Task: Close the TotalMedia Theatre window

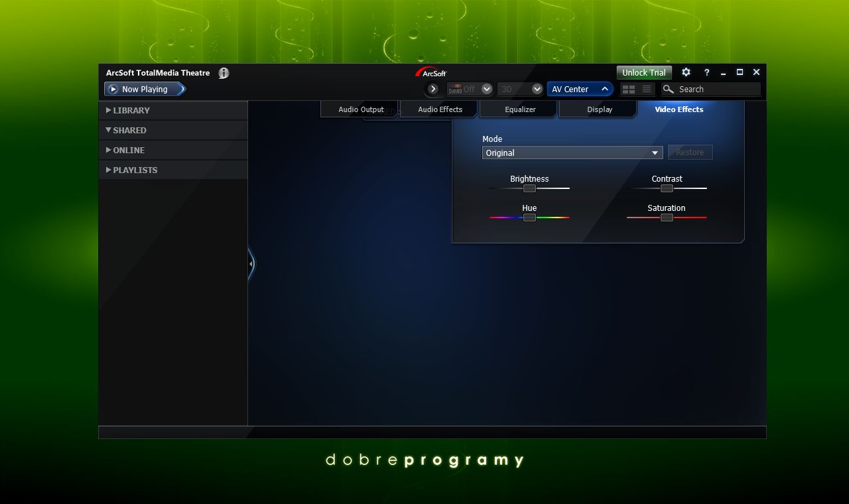Action: tap(756, 72)
